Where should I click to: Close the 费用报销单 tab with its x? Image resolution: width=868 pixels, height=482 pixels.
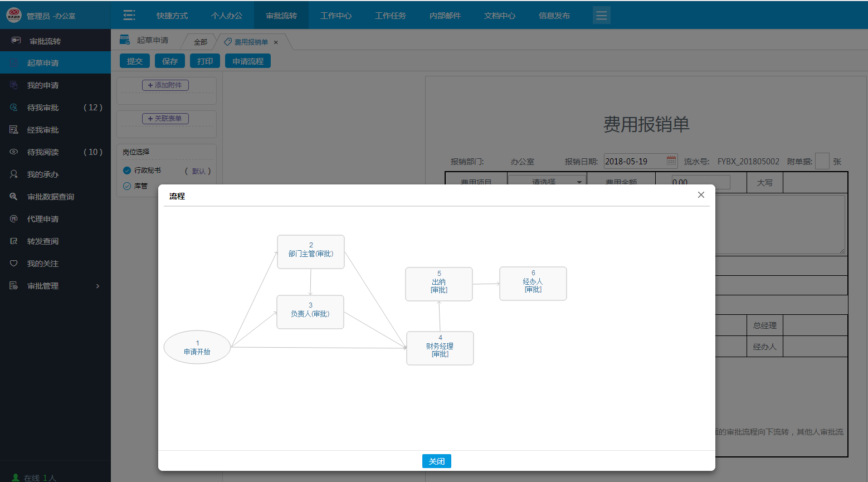276,42
